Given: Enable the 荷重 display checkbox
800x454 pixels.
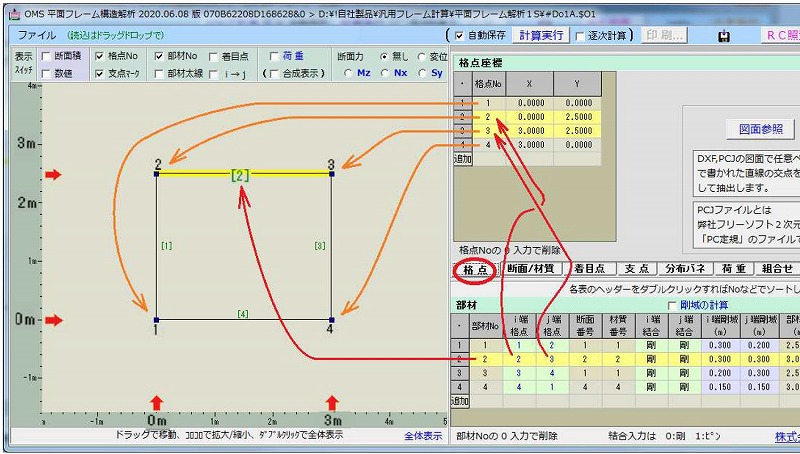Looking at the screenshot, I should coord(274,56).
